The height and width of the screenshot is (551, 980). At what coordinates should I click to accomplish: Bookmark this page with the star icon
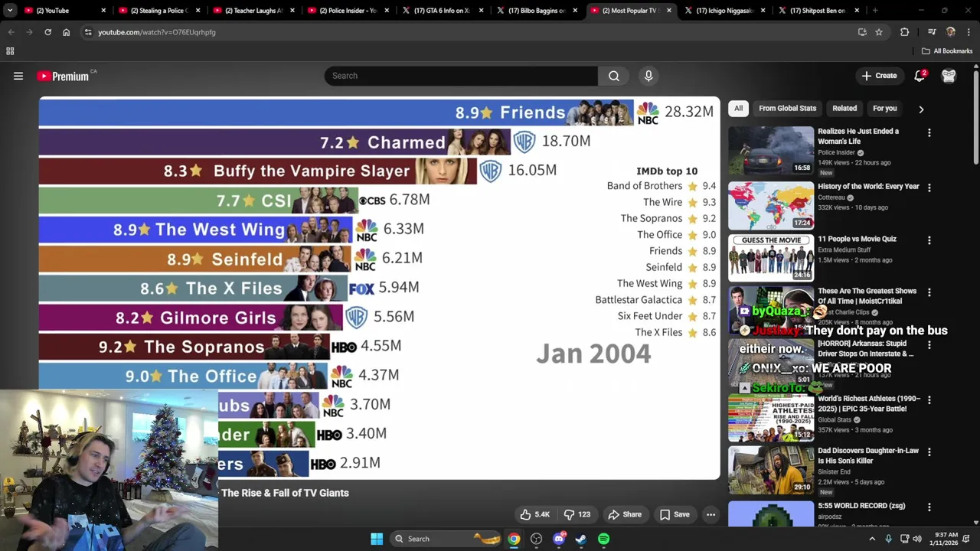tap(879, 32)
